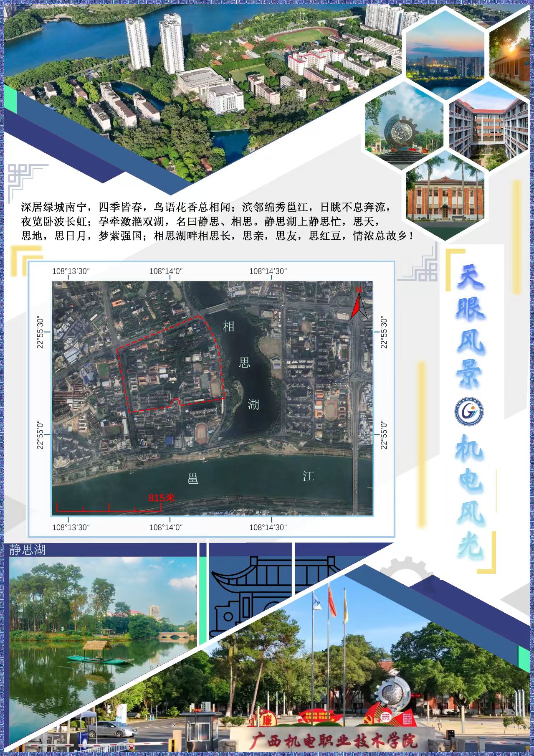This screenshot has height=756, width=534.
Task: Click the red 815米 scale bar label
Action: pyautogui.click(x=161, y=498)
